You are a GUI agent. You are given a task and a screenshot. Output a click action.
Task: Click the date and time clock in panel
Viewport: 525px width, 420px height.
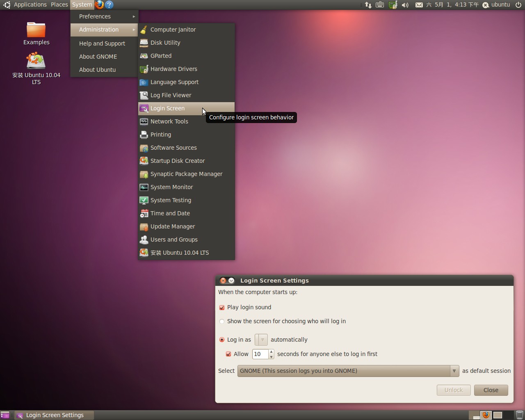[x=452, y=5]
